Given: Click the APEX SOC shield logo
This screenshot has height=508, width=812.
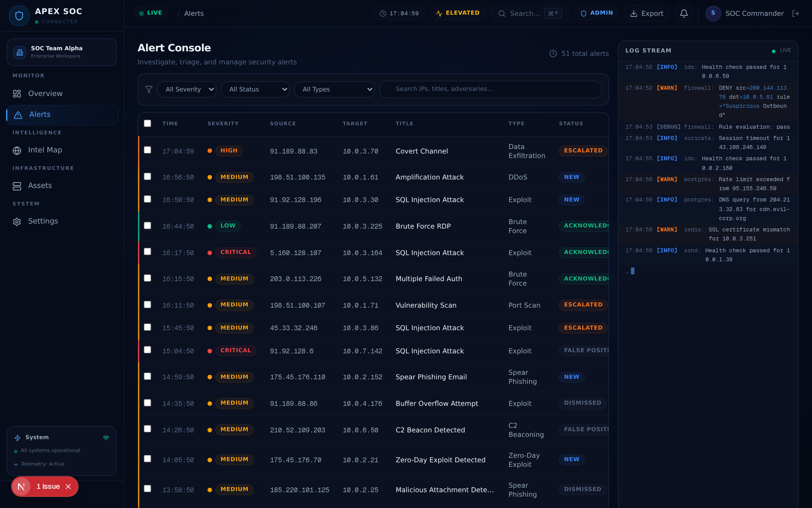Looking at the screenshot, I should (x=19, y=16).
